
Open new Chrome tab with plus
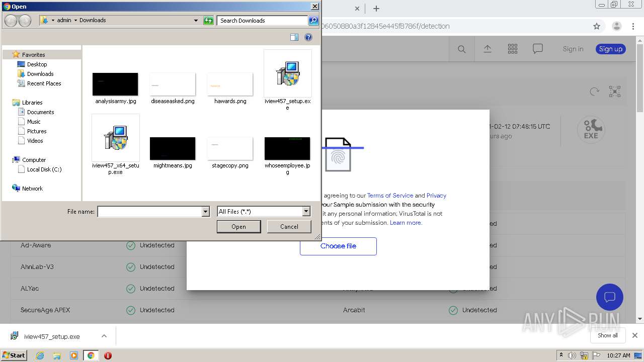[x=376, y=9]
